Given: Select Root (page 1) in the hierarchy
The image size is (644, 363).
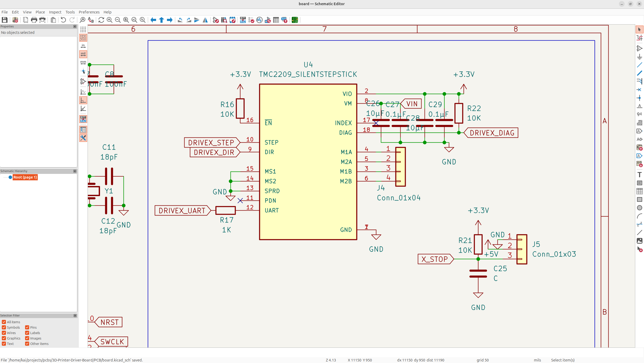Looking at the screenshot, I should point(25,177).
